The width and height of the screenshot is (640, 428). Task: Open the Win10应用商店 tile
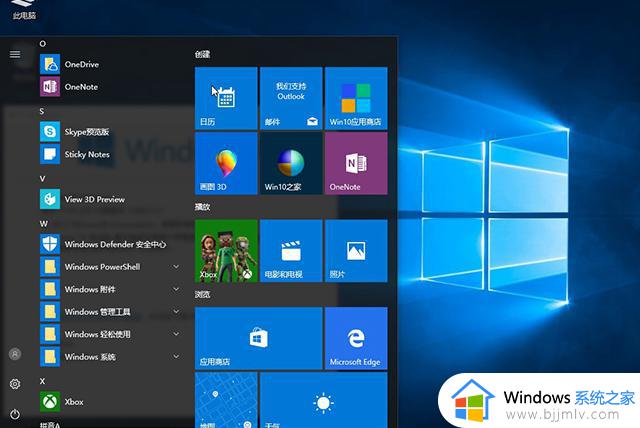coord(356,98)
